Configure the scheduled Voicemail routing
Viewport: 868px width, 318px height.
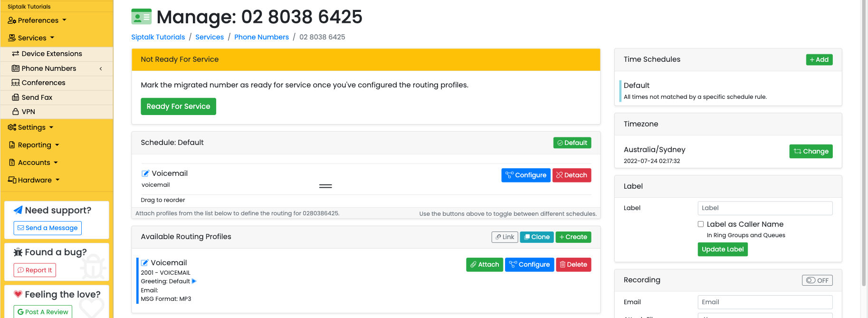coord(526,175)
